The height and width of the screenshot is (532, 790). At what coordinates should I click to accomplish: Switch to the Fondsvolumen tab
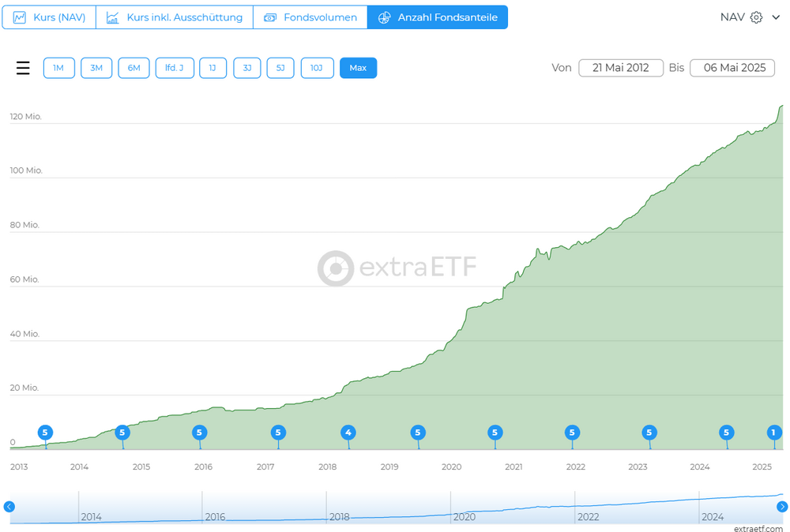pos(310,17)
